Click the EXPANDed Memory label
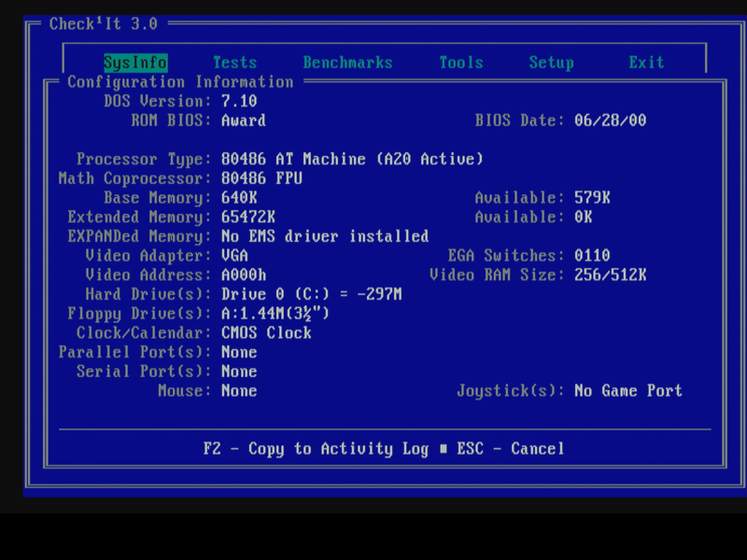 (139, 236)
